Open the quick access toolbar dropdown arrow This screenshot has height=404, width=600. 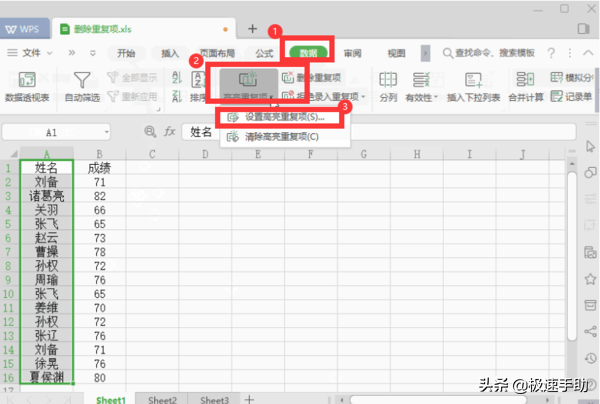[93, 53]
